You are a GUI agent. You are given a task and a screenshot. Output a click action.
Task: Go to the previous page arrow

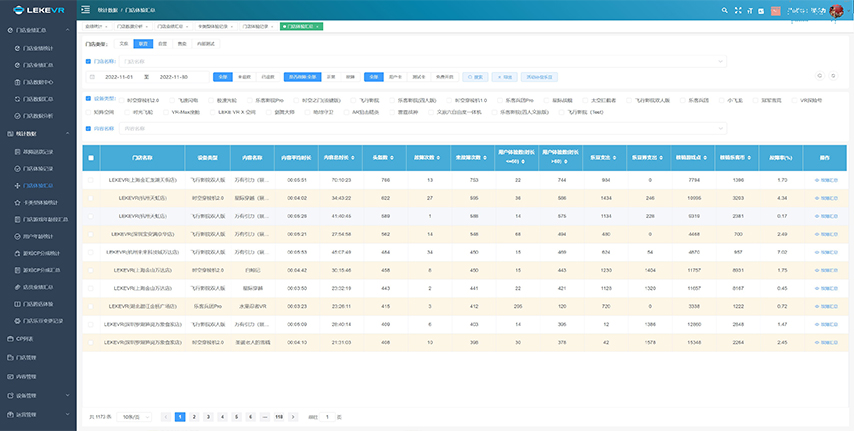pos(166,417)
